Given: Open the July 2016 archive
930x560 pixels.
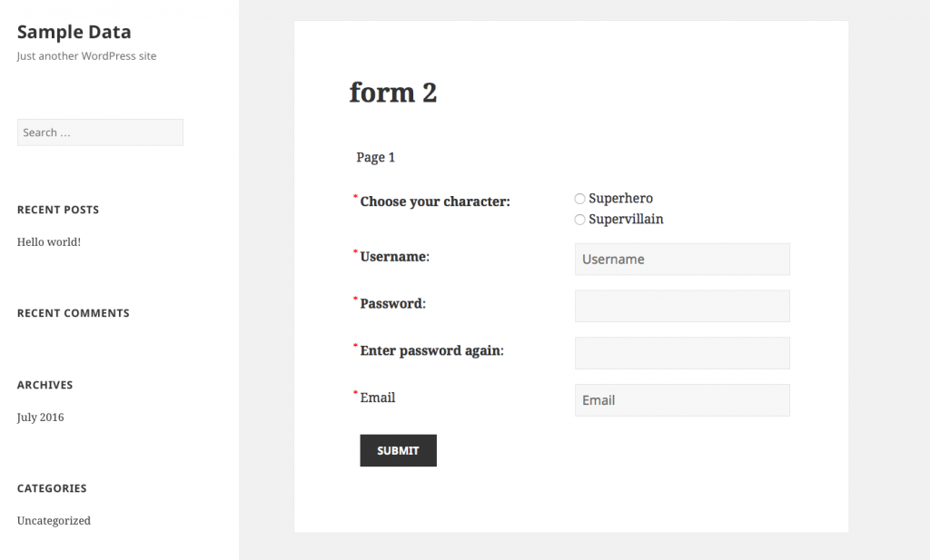Looking at the screenshot, I should [40, 417].
